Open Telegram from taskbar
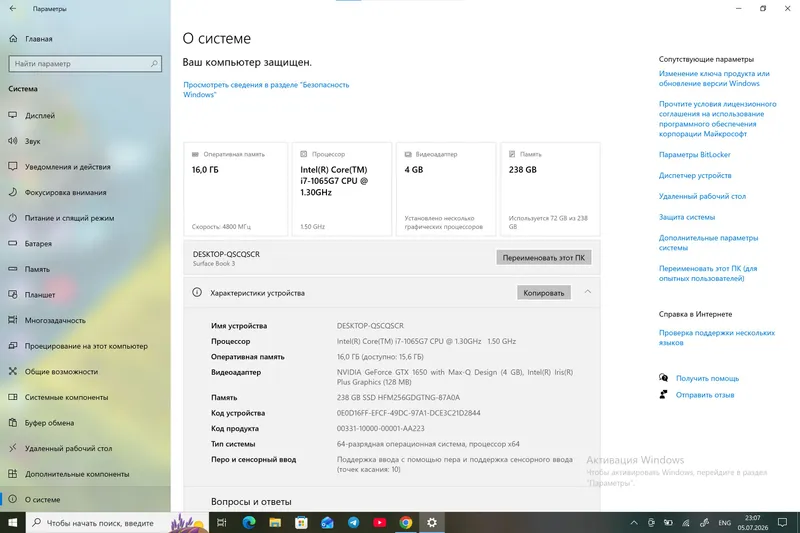This screenshot has height=533, width=800. click(353, 523)
